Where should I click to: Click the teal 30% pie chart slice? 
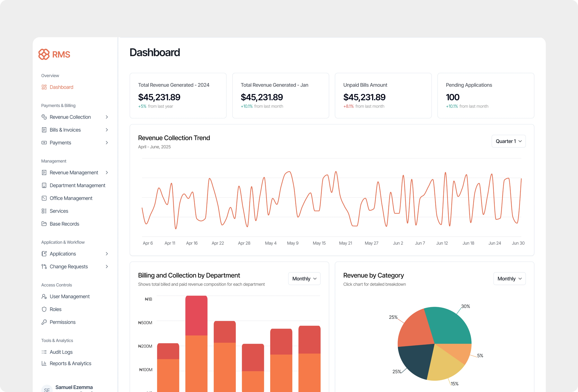pos(450,326)
